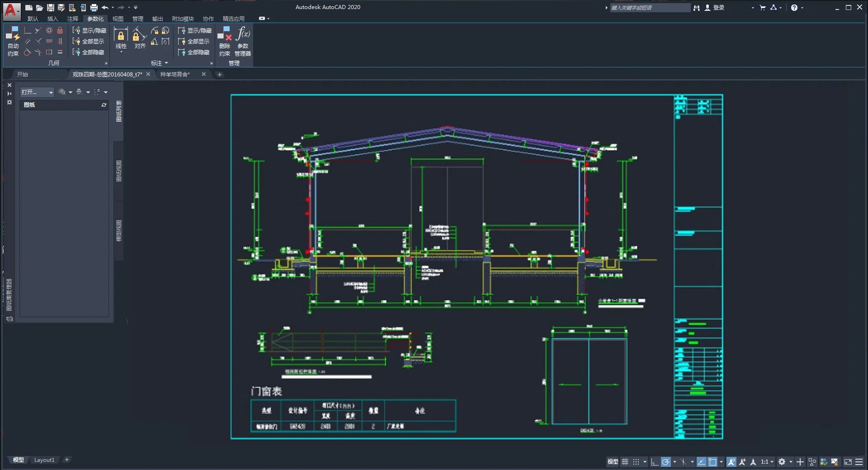Switch to the 插入 ribbon tab

pyautogui.click(x=53, y=19)
